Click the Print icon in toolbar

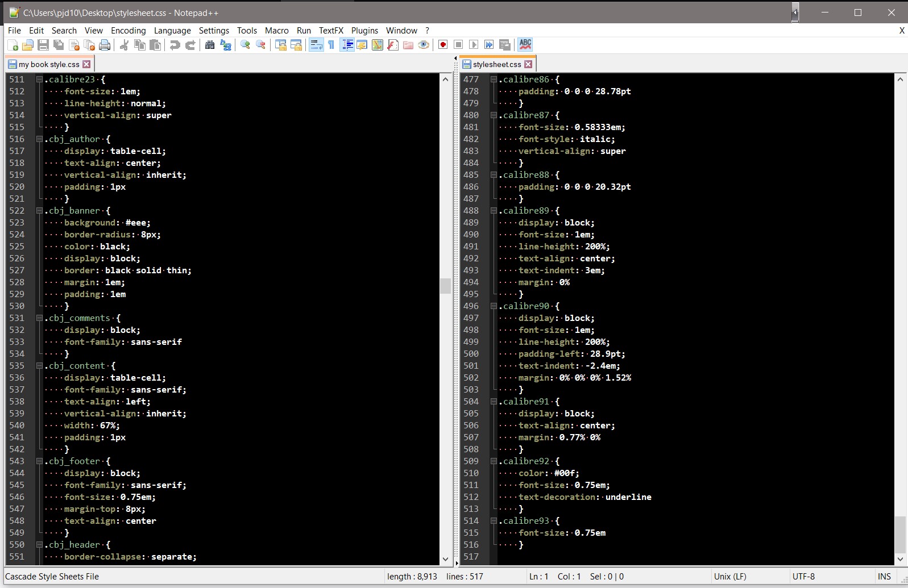coord(105,45)
